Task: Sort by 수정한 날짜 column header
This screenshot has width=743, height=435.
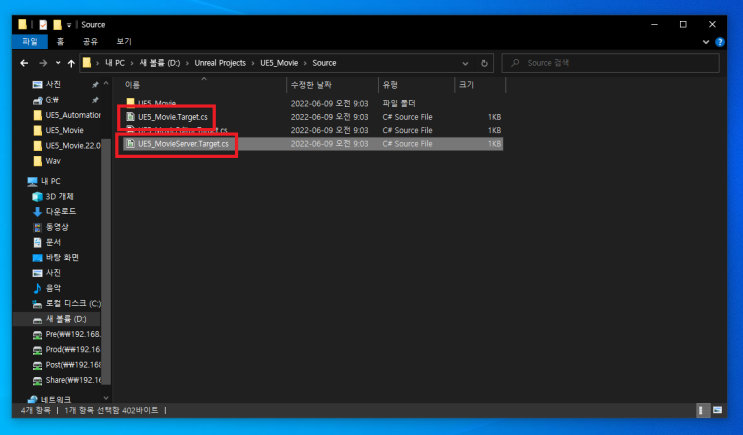Action: pyautogui.click(x=311, y=85)
